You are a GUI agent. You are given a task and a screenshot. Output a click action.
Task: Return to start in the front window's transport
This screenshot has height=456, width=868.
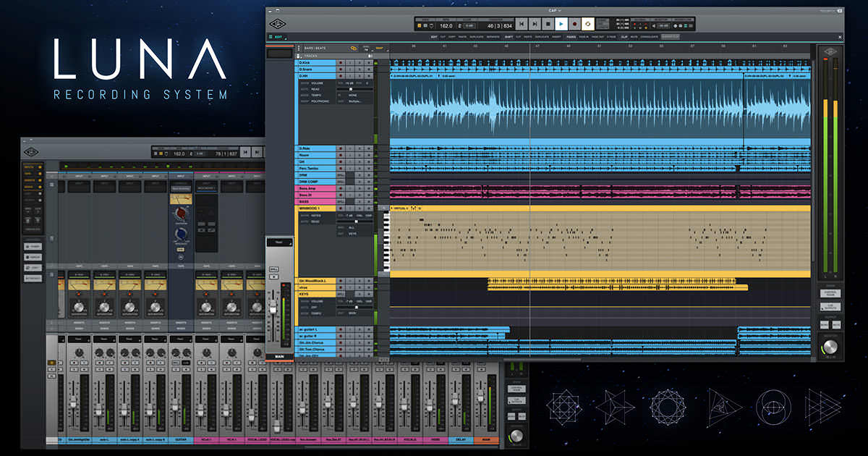[x=522, y=24]
